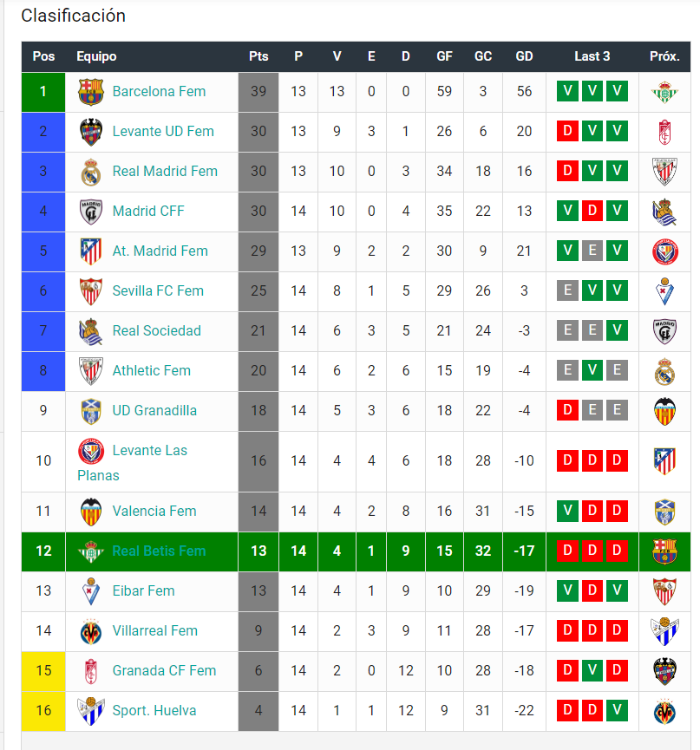The image size is (700, 750).
Task: Click Real Madrid Fem team crest
Action: 91,172
